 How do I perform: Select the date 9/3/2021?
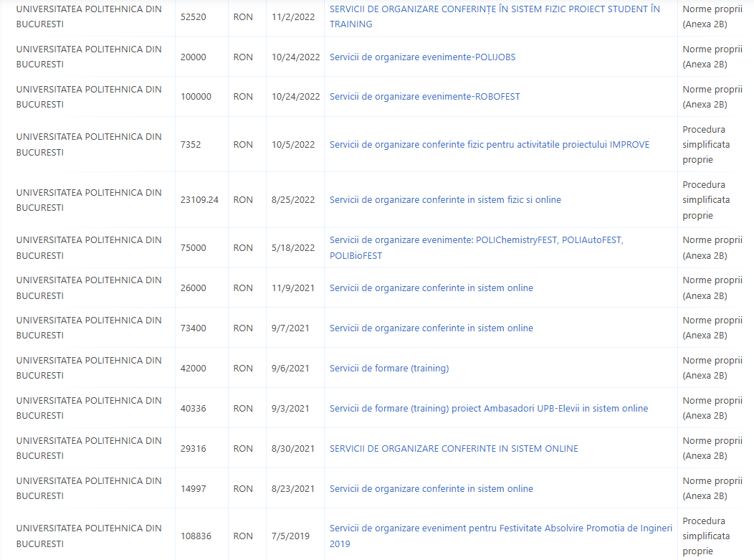point(290,409)
